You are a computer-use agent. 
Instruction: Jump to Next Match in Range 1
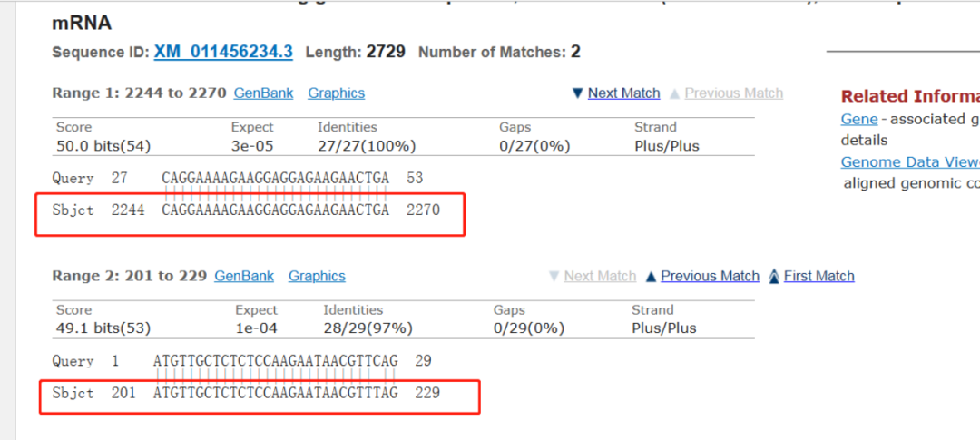pos(623,93)
